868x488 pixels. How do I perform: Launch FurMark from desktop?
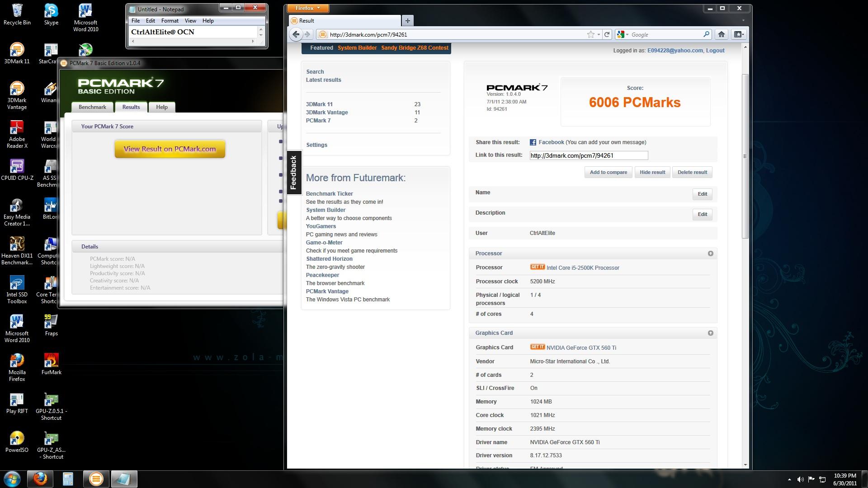[51, 364]
